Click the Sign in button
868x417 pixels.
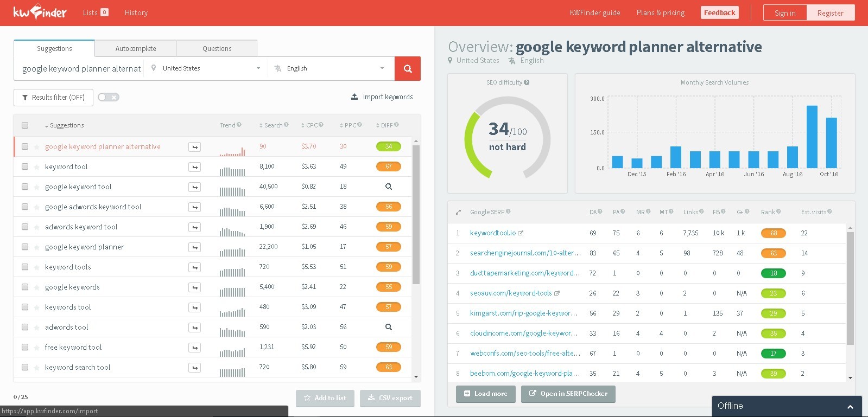pyautogui.click(x=785, y=13)
